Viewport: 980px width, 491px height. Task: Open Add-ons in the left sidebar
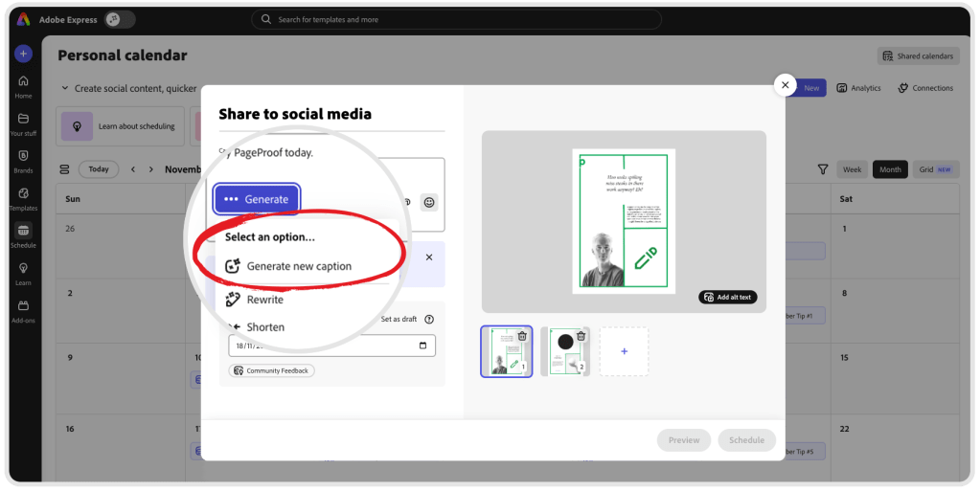23,311
